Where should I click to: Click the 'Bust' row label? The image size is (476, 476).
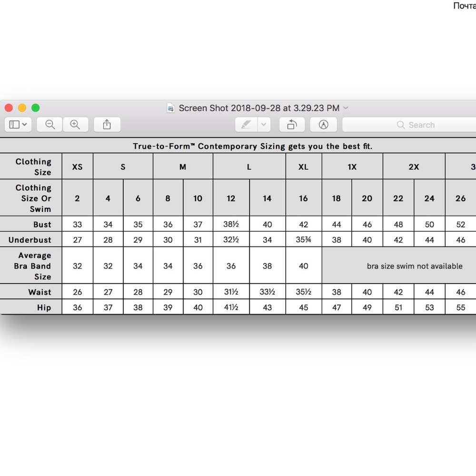(42, 224)
